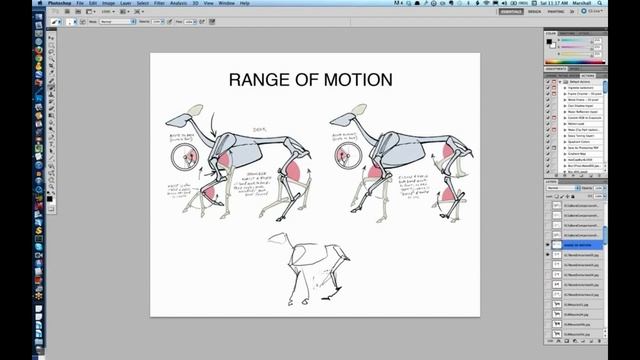Open zoom level dropdown in application bar
This screenshot has height=360, width=640.
tap(108, 11)
